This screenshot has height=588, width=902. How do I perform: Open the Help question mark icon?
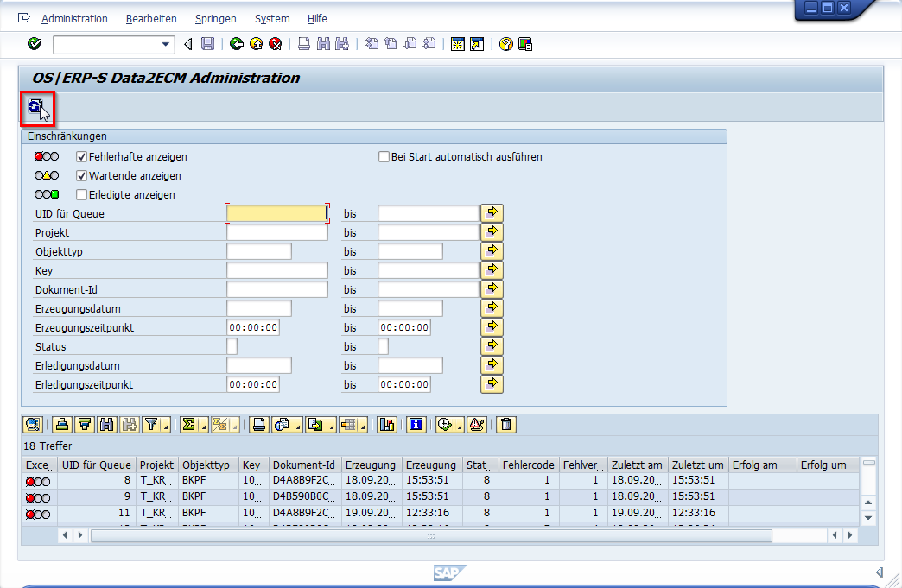506,44
